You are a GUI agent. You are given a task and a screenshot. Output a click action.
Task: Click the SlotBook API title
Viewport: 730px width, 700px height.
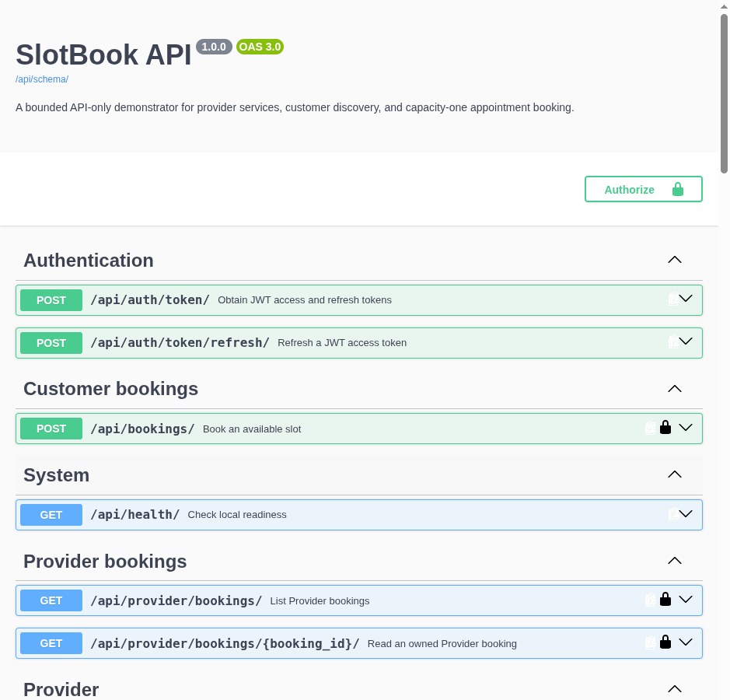pyautogui.click(x=103, y=54)
